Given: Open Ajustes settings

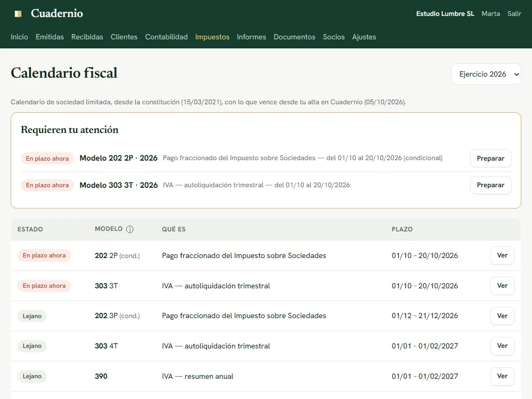Looking at the screenshot, I should pyautogui.click(x=364, y=37).
